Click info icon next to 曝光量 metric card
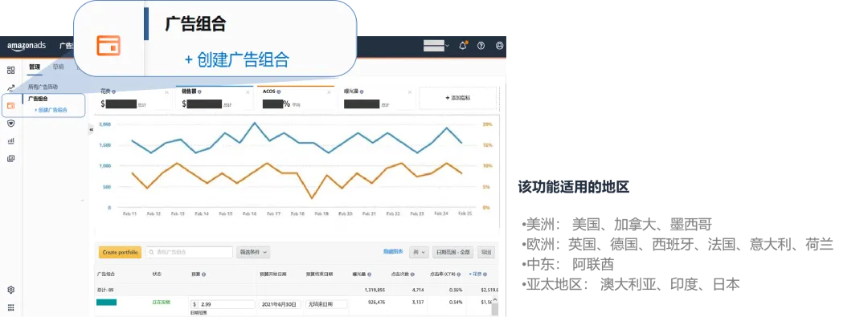 pos(362,91)
